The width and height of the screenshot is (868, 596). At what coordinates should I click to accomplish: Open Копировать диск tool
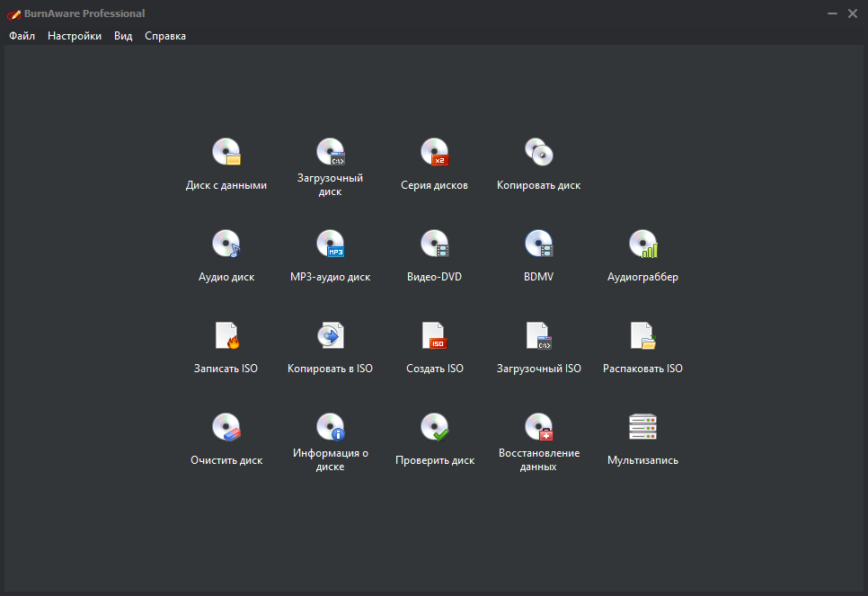coord(538,152)
